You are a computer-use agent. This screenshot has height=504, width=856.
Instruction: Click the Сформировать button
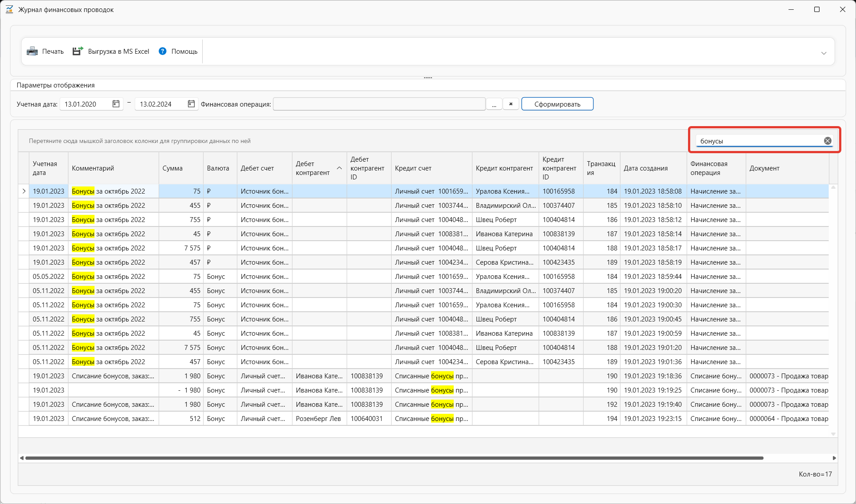point(557,104)
